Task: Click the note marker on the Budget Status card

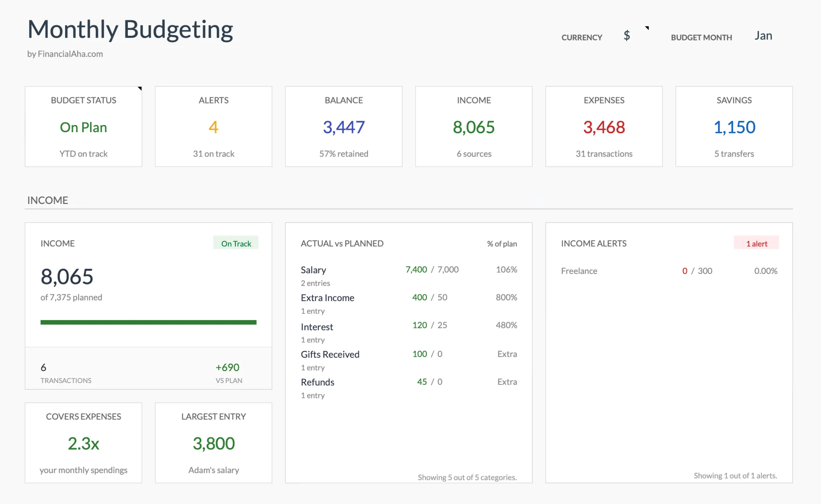Action: coord(140,89)
